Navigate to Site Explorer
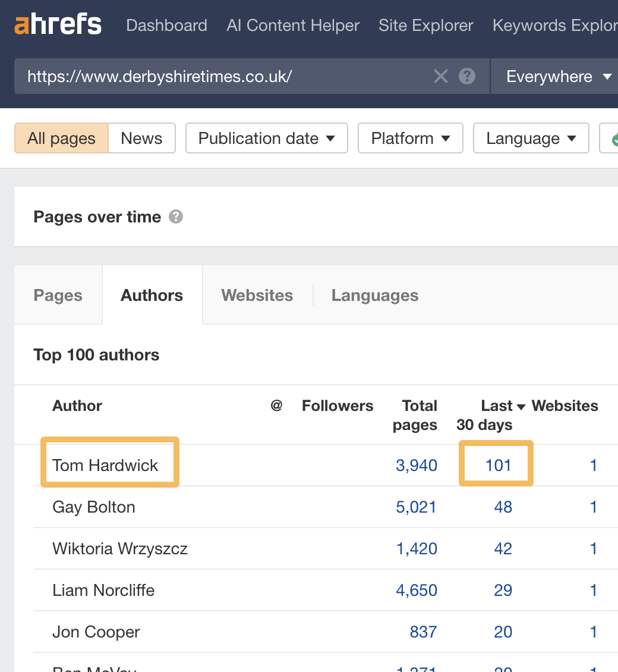 click(425, 25)
